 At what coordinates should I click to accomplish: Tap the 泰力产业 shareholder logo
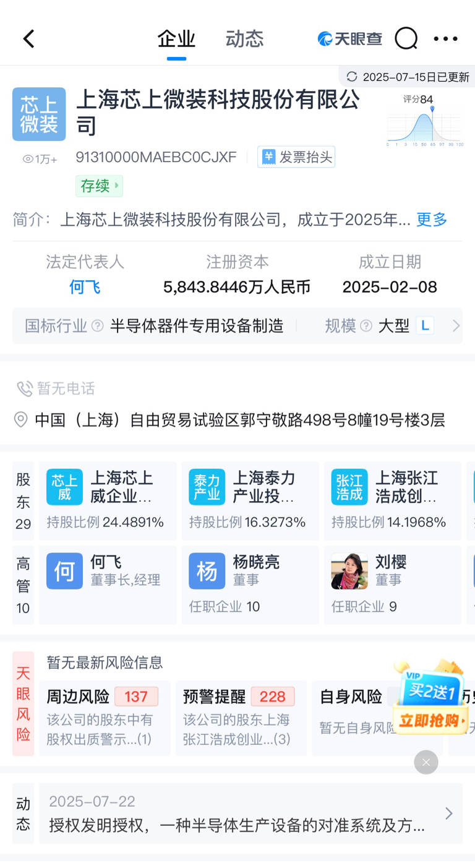tap(207, 487)
